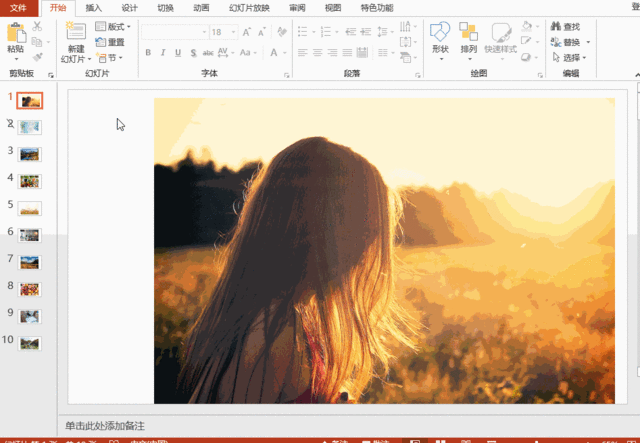Switch to the Insert (插入) tab

coord(93,7)
